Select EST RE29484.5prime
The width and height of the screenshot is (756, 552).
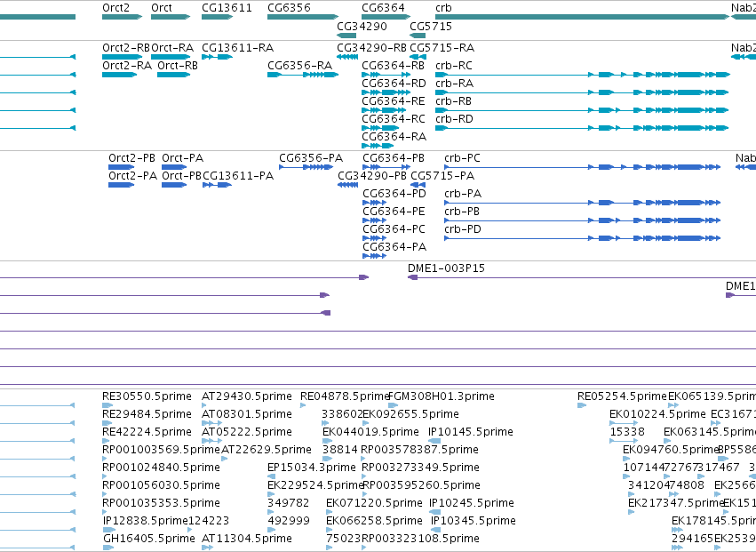point(147,414)
